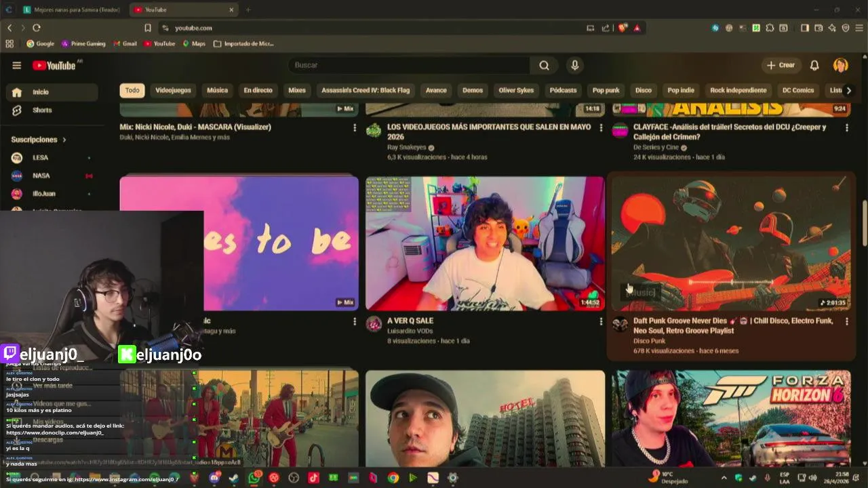This screenshot has height=488, width=868.
Task: Select the Demos filter chip
Action: pos(473,90)
